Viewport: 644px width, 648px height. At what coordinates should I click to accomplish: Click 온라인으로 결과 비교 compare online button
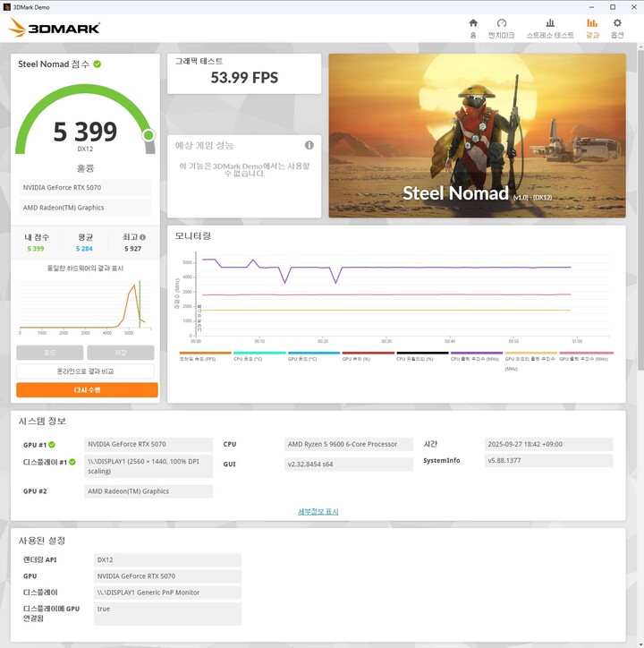(87, 371)
